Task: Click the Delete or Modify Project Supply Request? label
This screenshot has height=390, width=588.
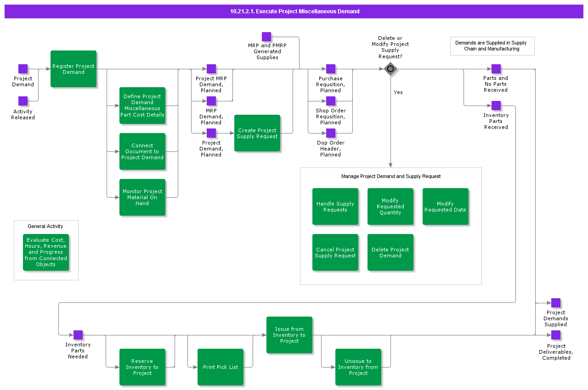Action: click(390, 47)
